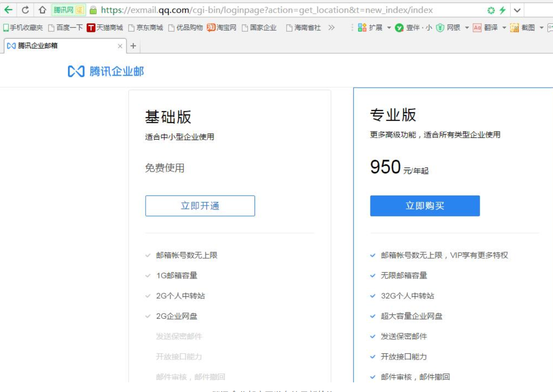Click the browser back arrow

pos(8,10)
